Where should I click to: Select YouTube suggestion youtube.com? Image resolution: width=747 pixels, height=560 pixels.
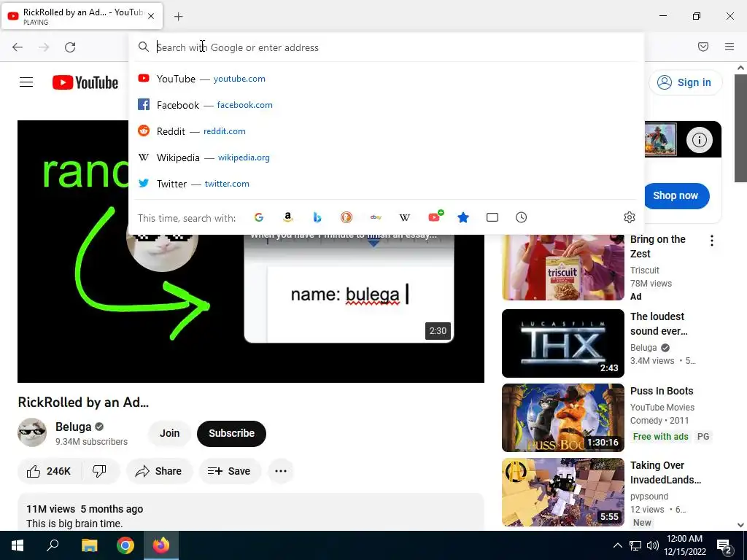(386, 79)
